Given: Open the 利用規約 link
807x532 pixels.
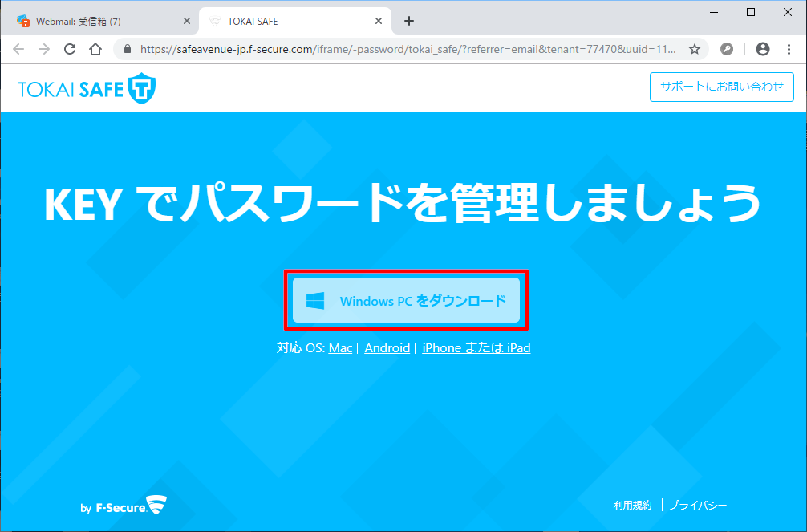Looking at the screenshot, I should [633, 506].
